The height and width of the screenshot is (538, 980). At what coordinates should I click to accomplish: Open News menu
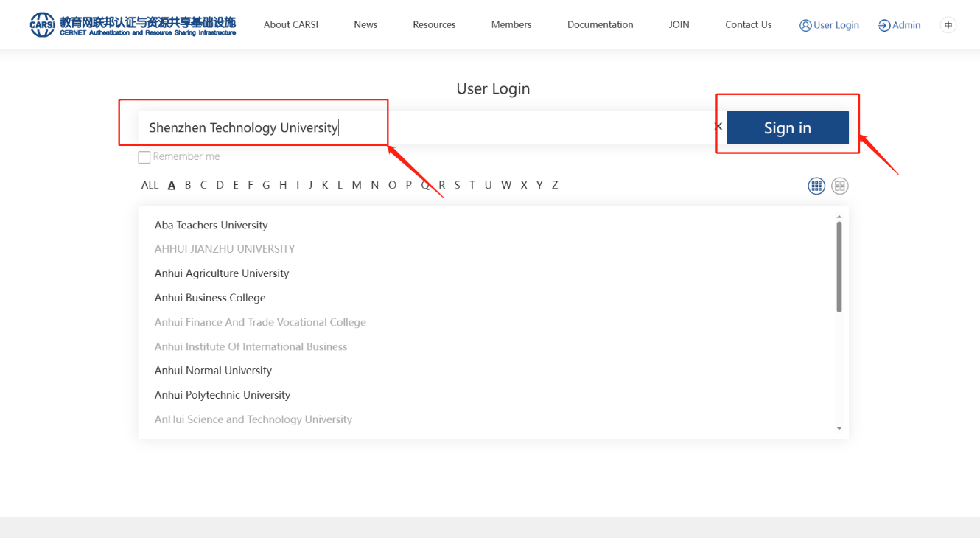365,25
